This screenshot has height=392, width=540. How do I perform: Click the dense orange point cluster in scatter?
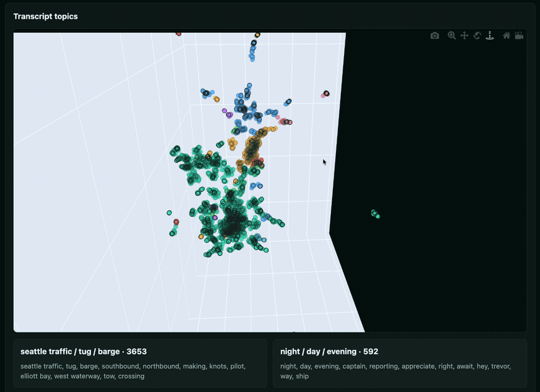point(252,149)
